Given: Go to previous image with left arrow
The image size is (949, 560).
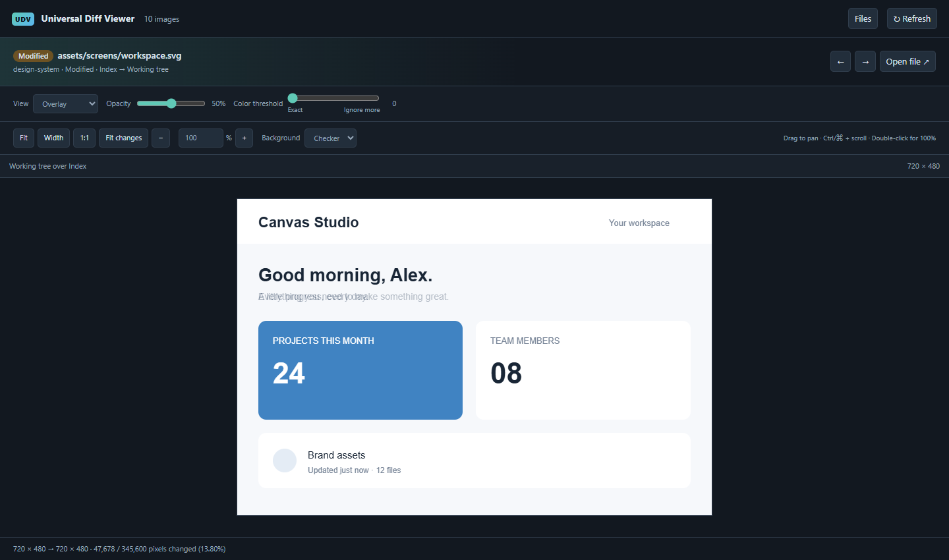Looking at the screenshot, I should pos(840,61).
